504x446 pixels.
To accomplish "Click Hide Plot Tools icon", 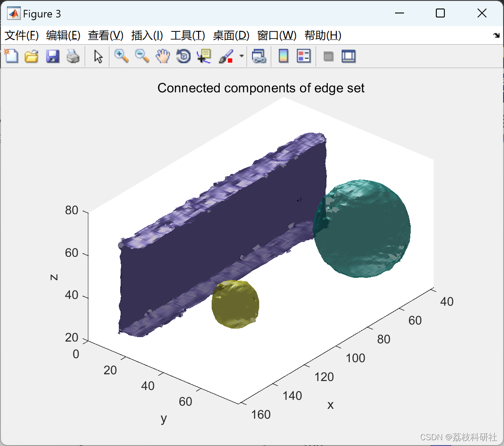I will pyautogui.click(x=328, y=56).
